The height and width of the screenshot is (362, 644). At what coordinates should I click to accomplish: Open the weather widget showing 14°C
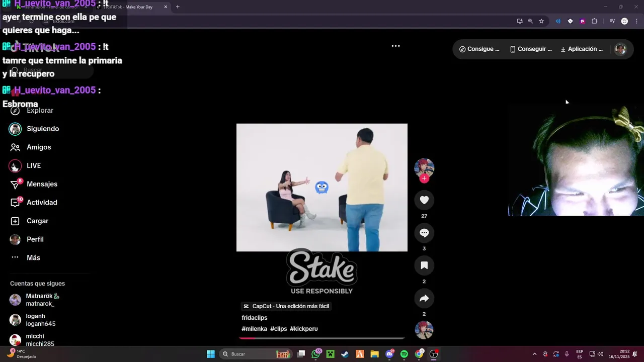point(21,354)
